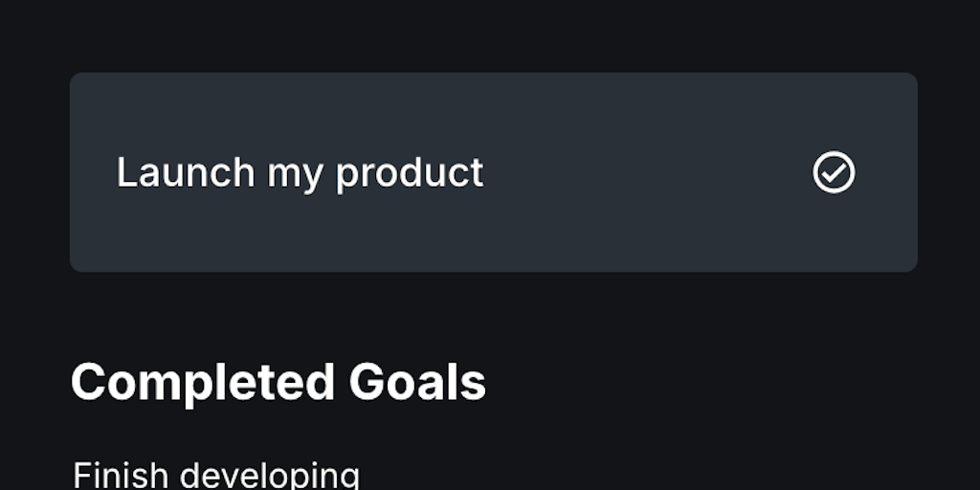
Task: Click the word "Completed" in the section header
Action: [x=202, y=382]
